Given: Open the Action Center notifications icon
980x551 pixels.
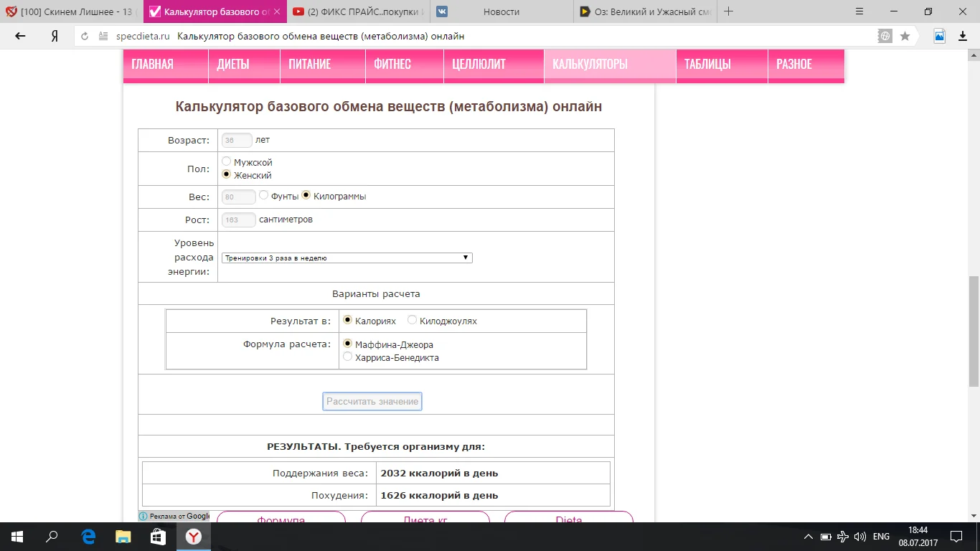Looking at the screenshot, I should (956, 537).
